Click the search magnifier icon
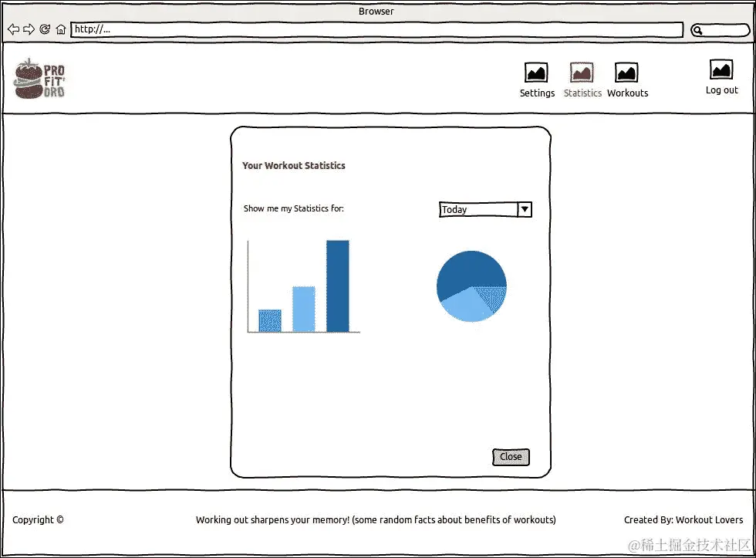This screenshot has height=558, width=756. (x=697, y=31)
